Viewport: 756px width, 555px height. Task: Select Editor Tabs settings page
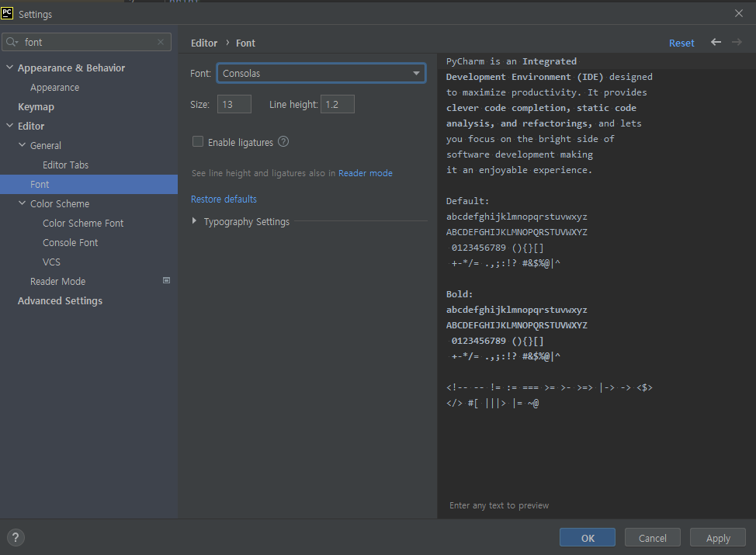65,165
